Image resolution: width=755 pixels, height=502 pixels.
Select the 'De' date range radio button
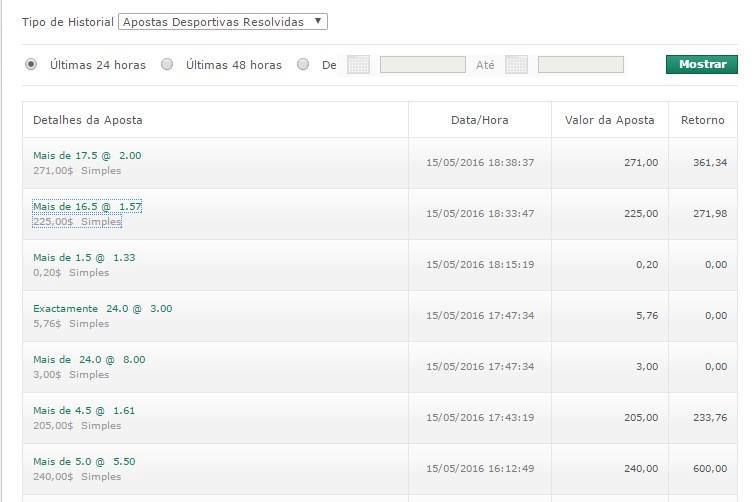pos(303,64)
